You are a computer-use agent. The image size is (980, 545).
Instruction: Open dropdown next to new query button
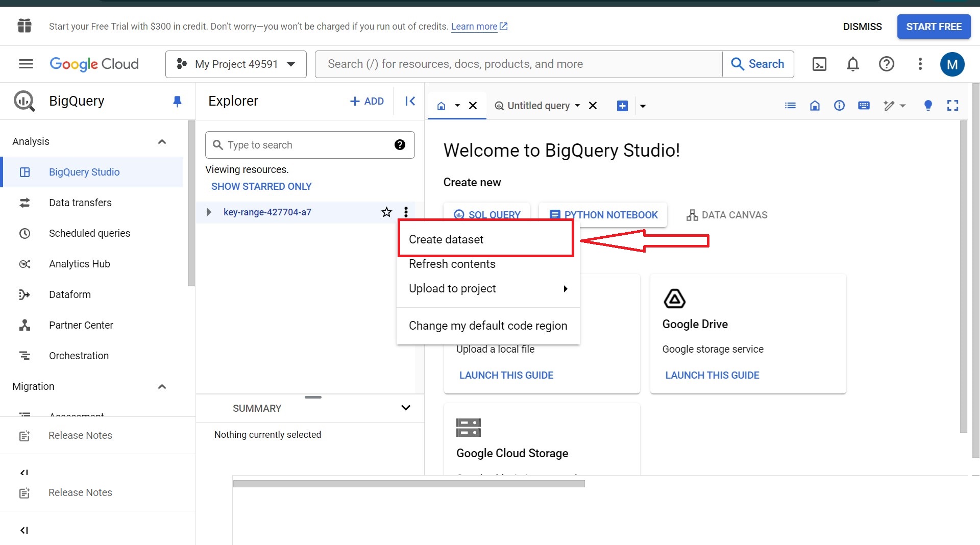click(x=643, y=106)
